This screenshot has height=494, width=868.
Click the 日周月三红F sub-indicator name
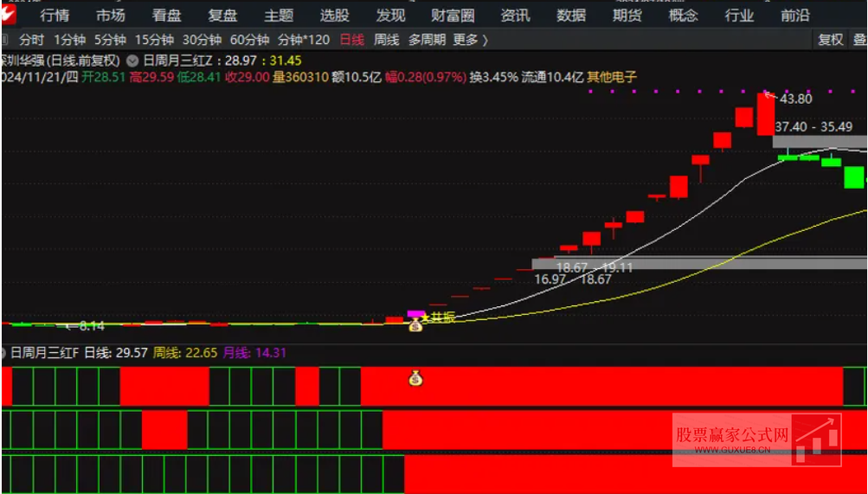(x=45, y=353)
